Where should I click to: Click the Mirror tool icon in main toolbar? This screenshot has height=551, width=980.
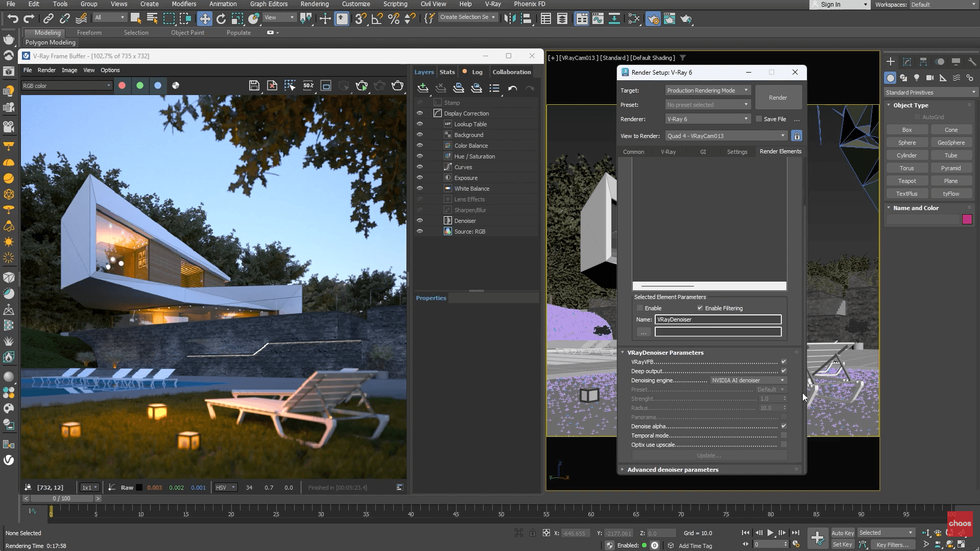point(509,19)
